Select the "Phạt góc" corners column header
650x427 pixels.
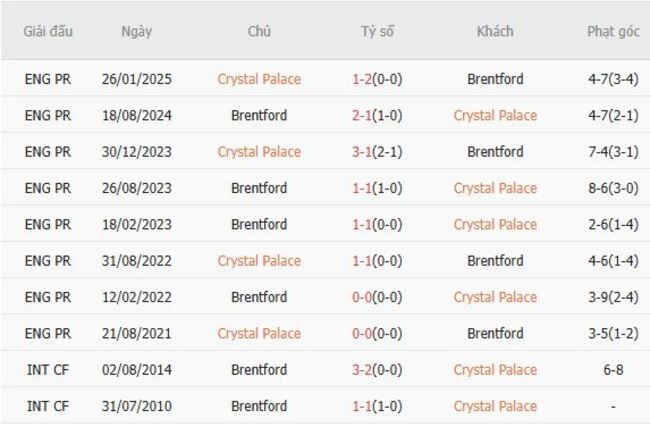[613, 31]
